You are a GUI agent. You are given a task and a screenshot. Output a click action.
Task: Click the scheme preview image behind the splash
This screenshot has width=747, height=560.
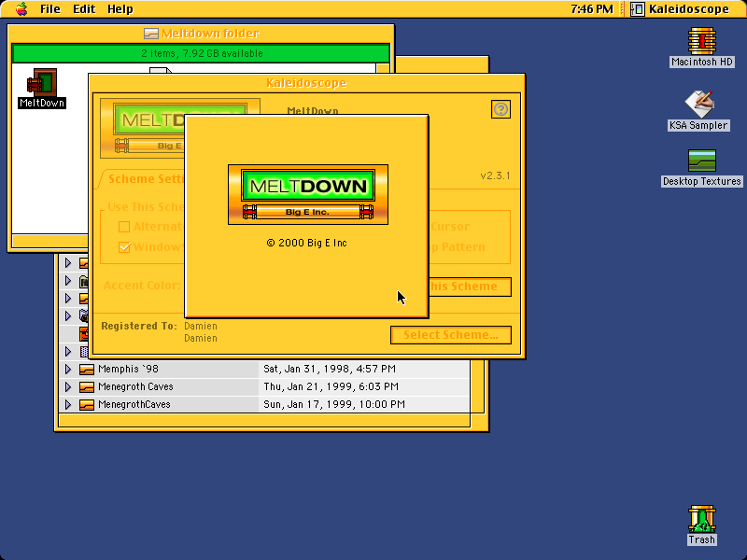143,128
